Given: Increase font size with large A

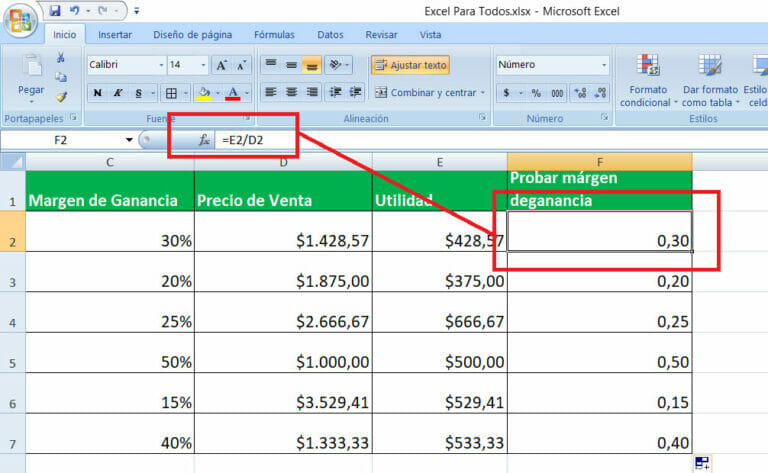Looking at the screenshot, I should [x=221, y=65].
